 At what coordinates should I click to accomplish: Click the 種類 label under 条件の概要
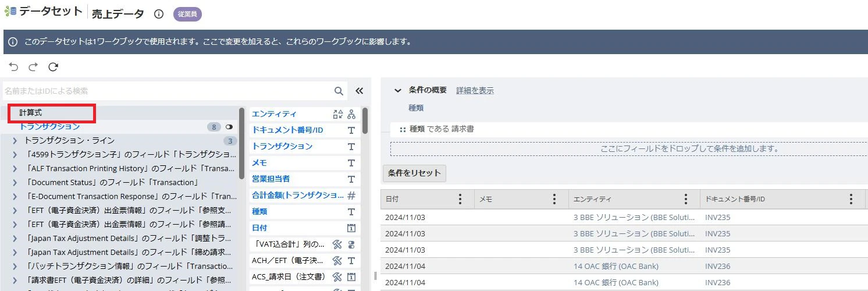(416, 108)
